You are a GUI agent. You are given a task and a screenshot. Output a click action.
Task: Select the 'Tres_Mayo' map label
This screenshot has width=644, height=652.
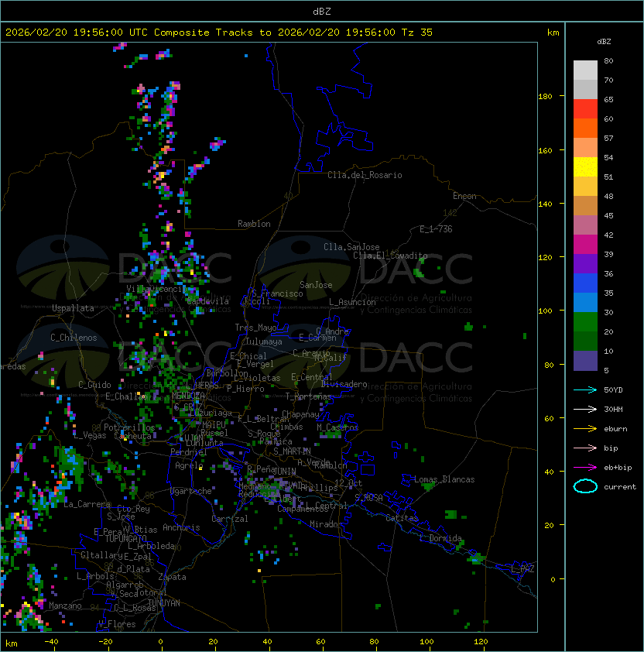tap(255, 328)
